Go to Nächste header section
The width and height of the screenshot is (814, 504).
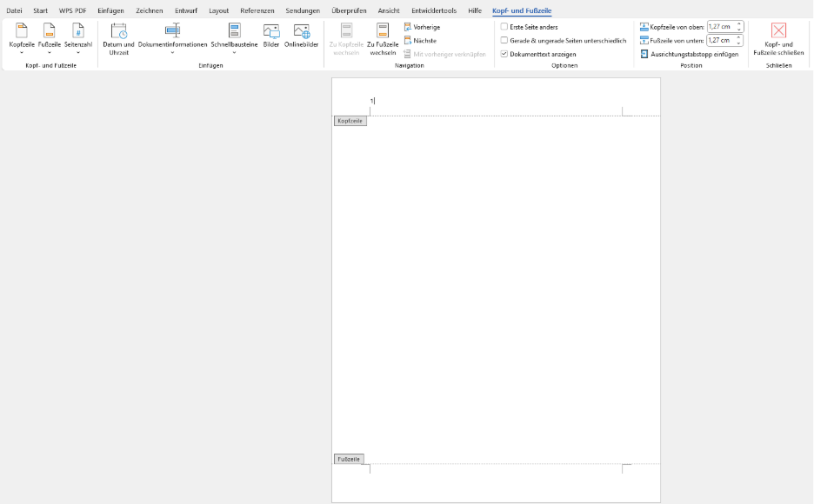pos(421,41)
